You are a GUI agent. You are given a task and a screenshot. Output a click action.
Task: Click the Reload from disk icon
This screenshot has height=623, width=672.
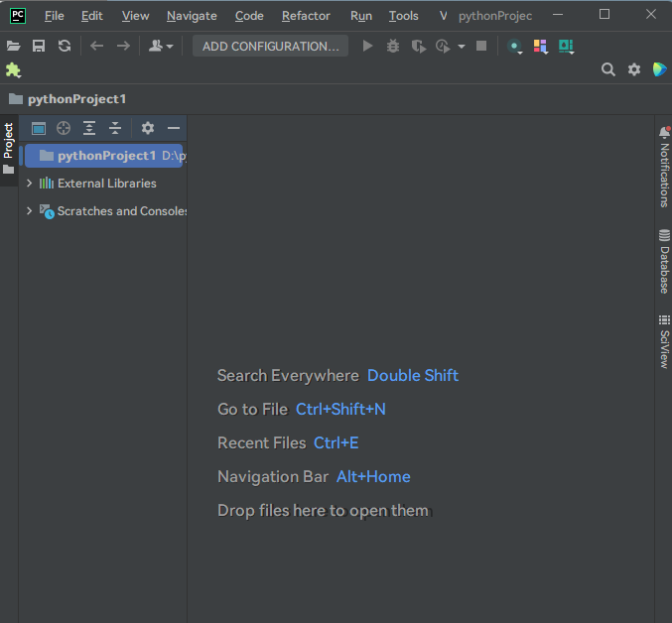click(x=65, y=46)
